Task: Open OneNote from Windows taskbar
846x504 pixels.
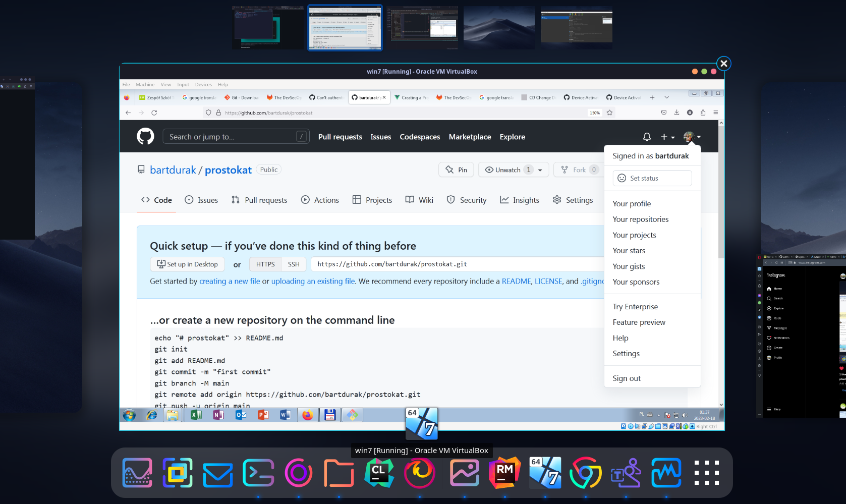Action: coord(218,415)
